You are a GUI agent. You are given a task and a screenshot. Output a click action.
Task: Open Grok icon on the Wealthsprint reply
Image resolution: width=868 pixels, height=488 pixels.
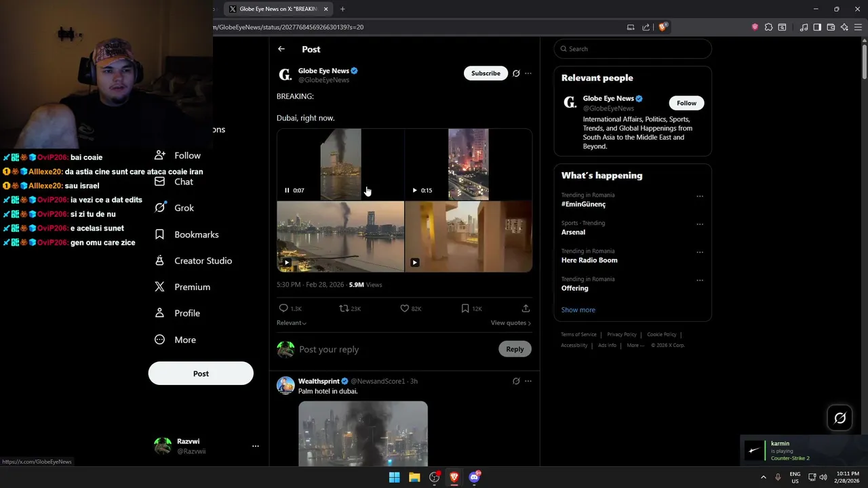(x=516, y=381)
